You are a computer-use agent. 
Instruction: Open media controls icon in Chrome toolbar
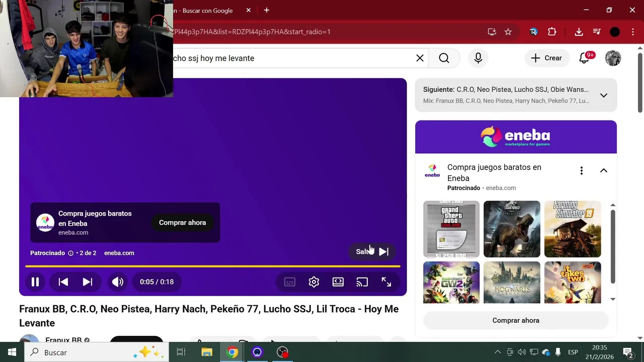point(597,32)
